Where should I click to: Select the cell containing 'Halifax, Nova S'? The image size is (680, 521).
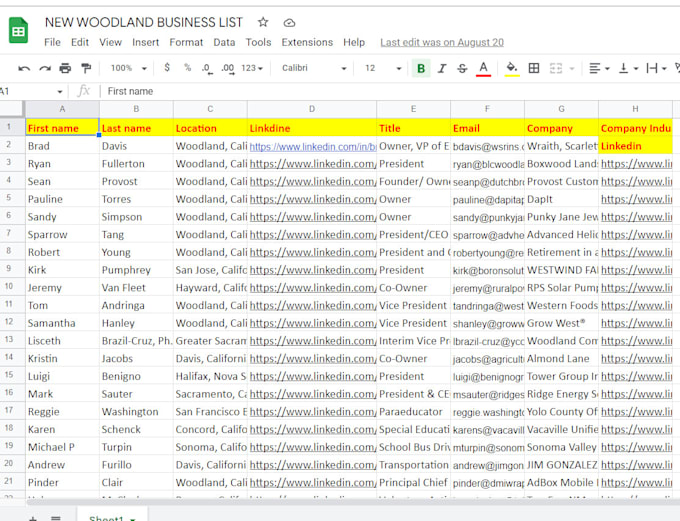210,377
